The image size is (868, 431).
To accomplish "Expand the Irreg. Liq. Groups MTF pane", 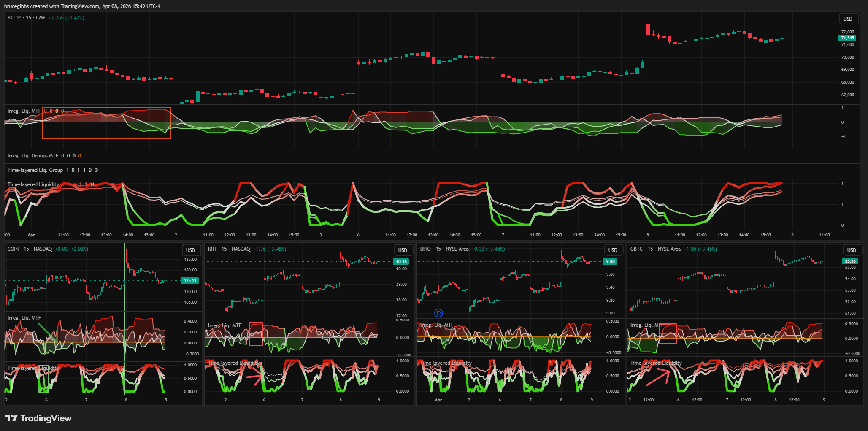I will [33, 156].
